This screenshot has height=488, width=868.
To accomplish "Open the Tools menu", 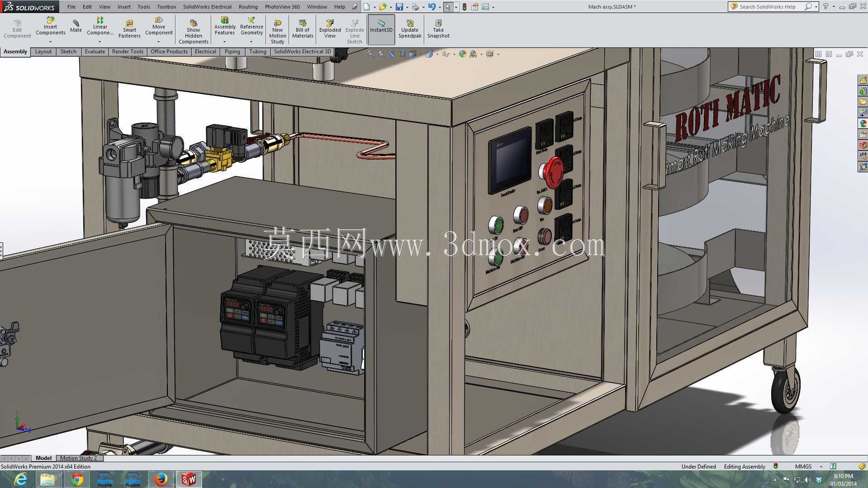I will click(x=144, y=7).
